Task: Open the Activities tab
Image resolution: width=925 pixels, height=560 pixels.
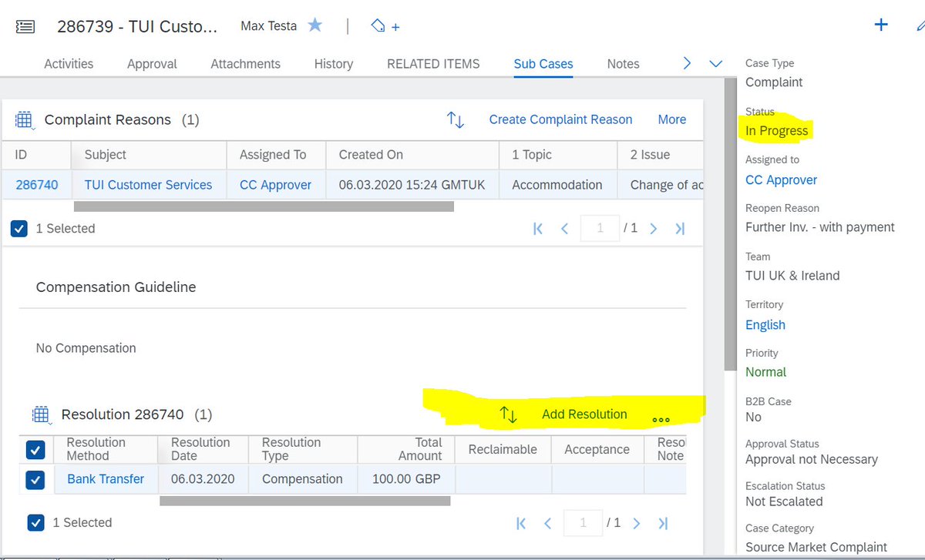Action: (x=69, y=64)
